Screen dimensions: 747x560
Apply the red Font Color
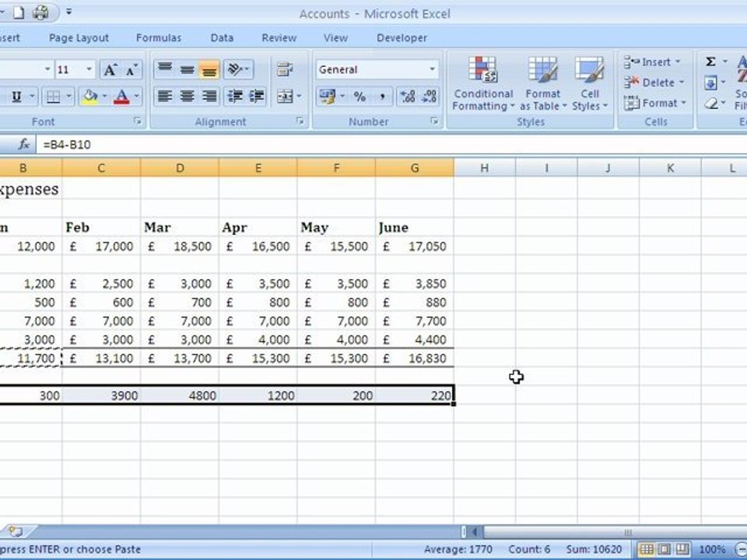(121, 96)
